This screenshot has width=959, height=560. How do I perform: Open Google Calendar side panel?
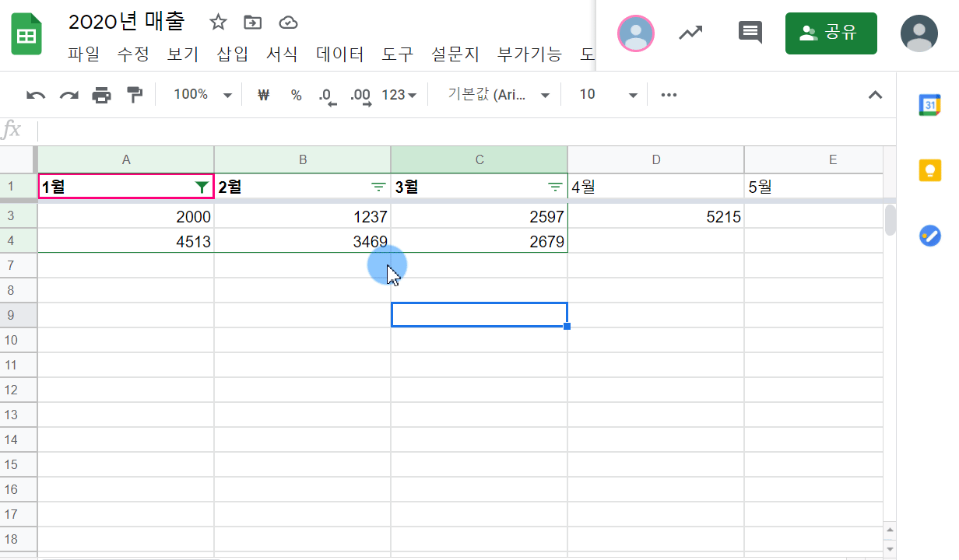click(x=929, y=105)
